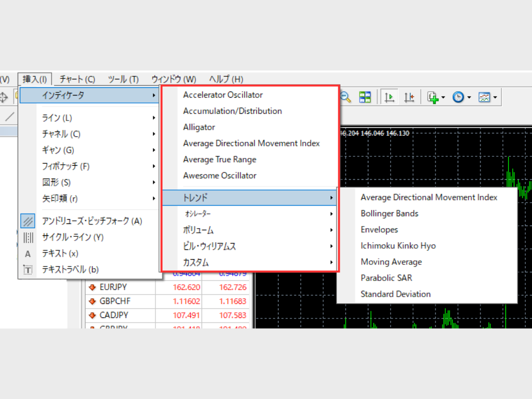This screenshot has width=532, height=399.
Task: Select Average Directional Movement Index in trend submenu
Action: click(x=428, y=197)
